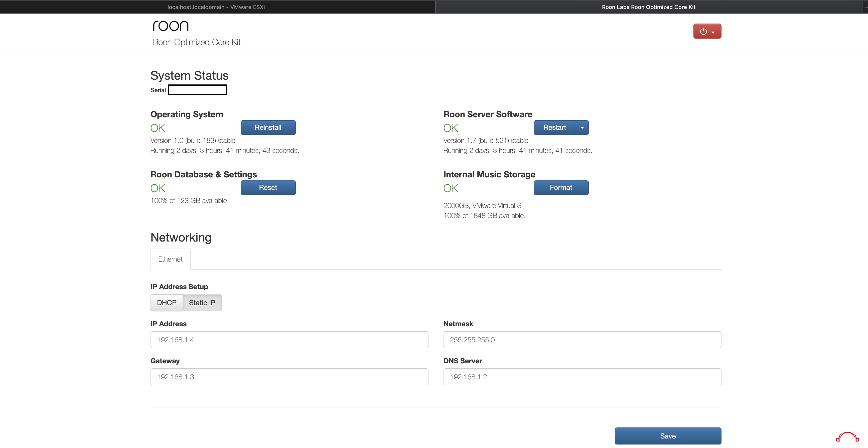Click the Roon logo

[171, 26]
